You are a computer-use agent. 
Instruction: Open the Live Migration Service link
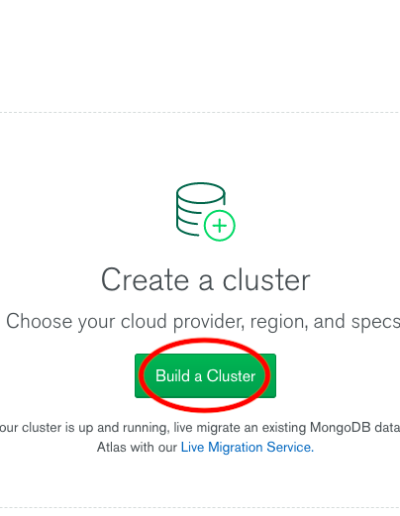247,447
